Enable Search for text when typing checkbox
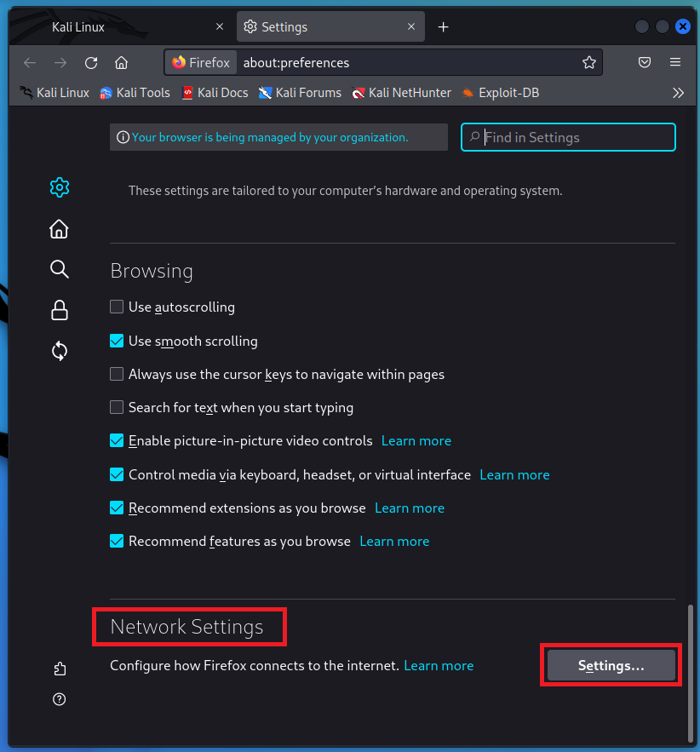This screenshot has width=700, height=752. [x=117, y=407]
